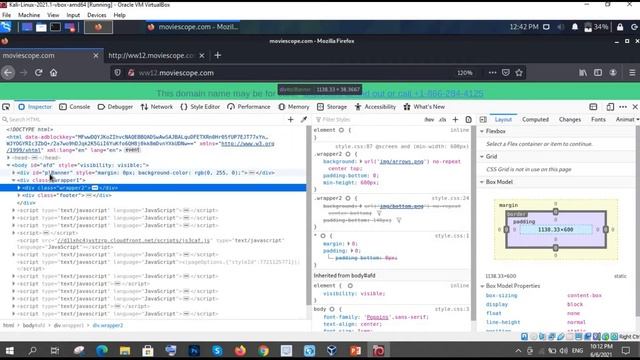Collapse the Grid section
This screenshot has width=640, height=360.
(x=482, y=157)
